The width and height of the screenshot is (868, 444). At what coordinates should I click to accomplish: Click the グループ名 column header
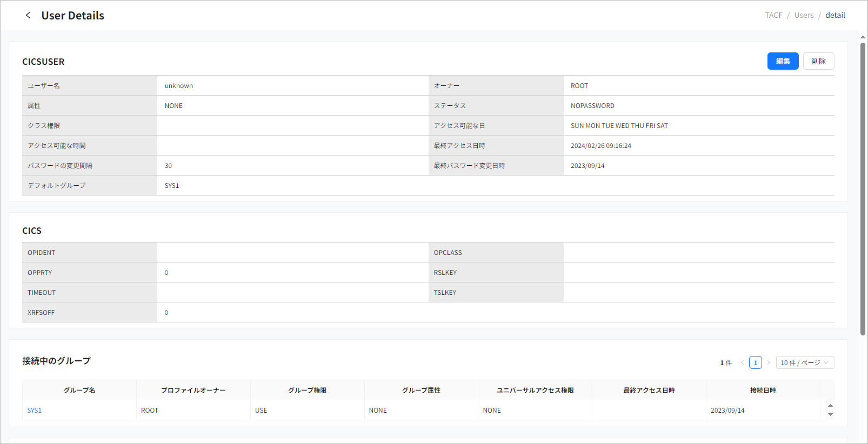pyautogui.click(x=79, y=390)
